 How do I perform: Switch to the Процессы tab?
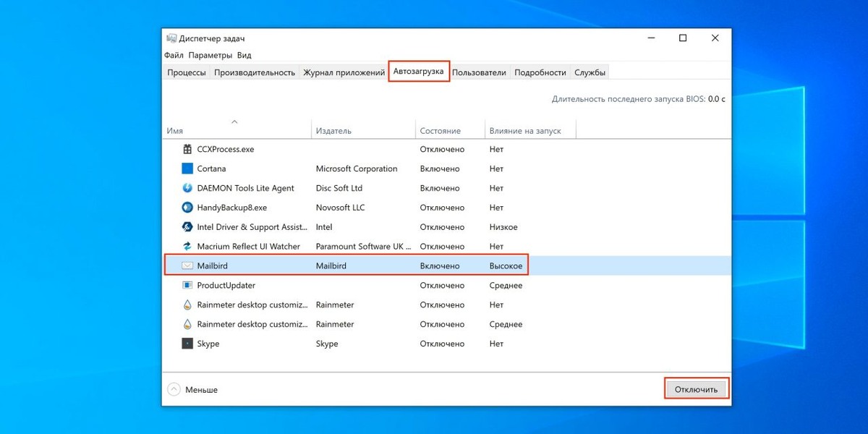(x=187, y=72)
